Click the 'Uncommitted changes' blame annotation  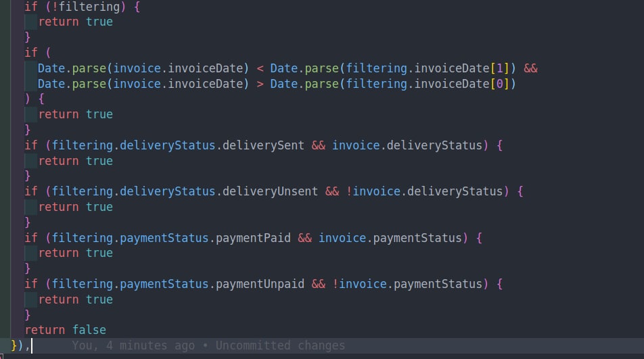click(x=280, y=345)
